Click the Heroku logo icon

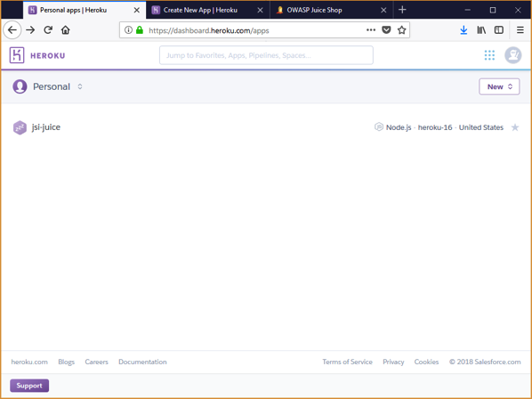click(x=17, y=55)
